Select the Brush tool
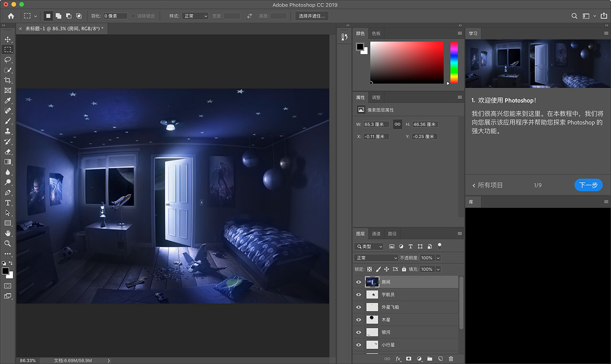The width and height of the screenshot is (611, 364). (8, 121)
